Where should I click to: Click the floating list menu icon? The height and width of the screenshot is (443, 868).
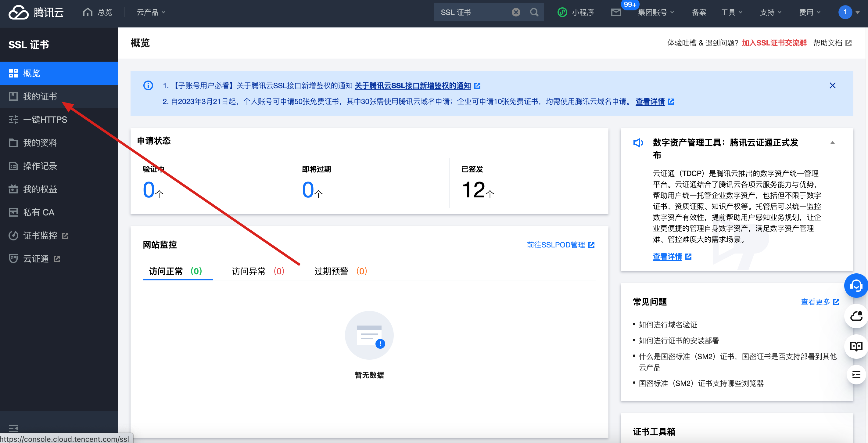click(856, 375)
